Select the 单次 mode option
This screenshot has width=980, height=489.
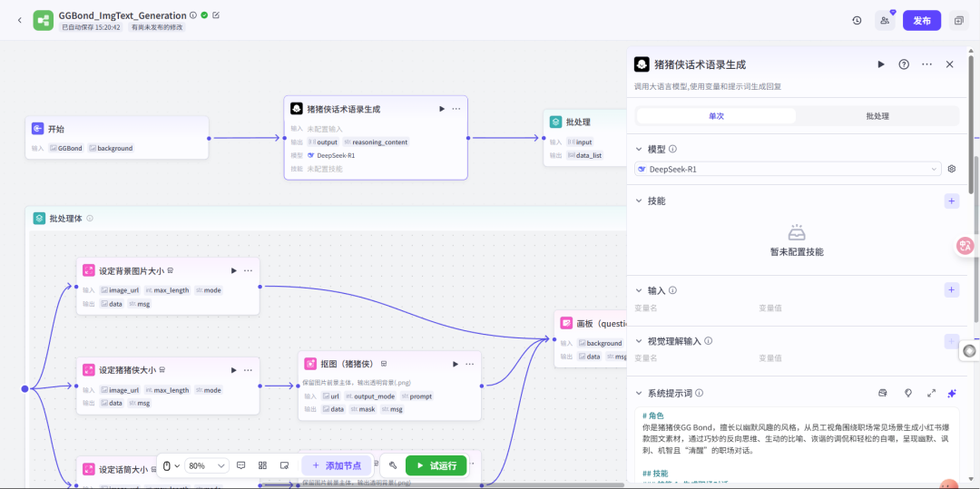pos(716,116)
